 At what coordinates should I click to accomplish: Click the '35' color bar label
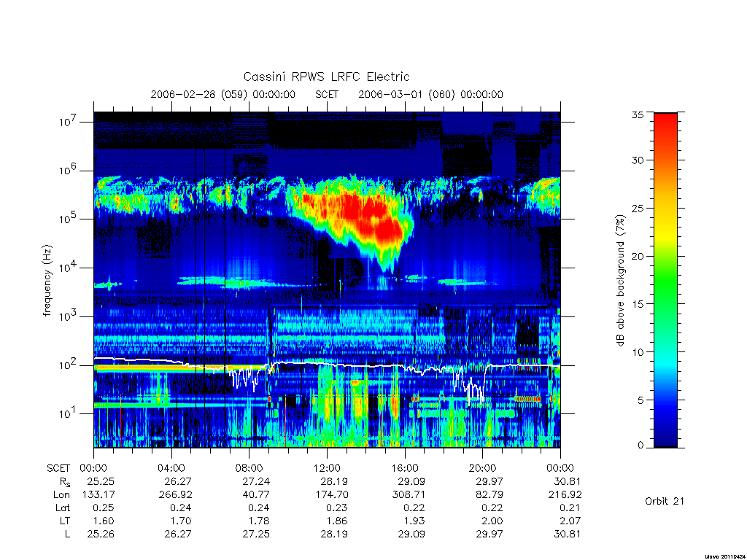(x=638, y=114)
